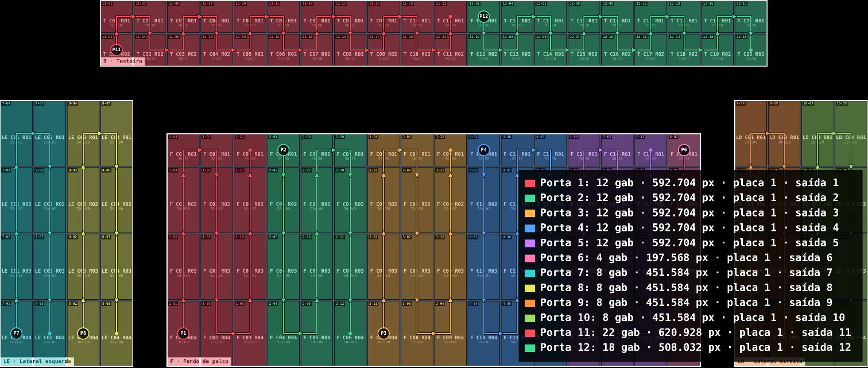Click the P2 port marker in the green section
868x368 pixels.
[283, 150]
